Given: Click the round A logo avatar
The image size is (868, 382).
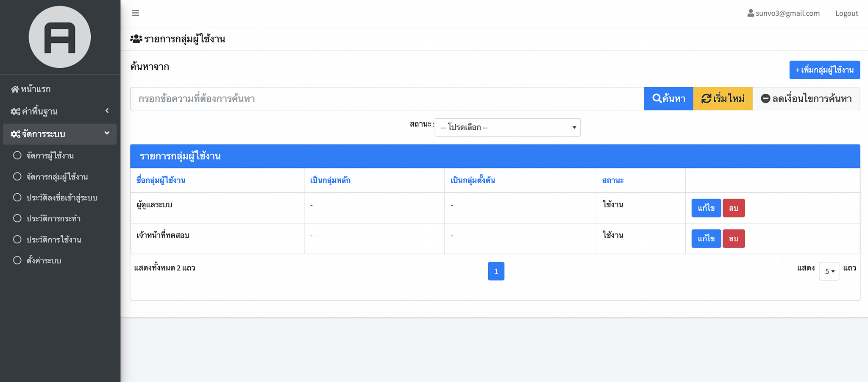Looking at the screenshot, I should (60, 37).
